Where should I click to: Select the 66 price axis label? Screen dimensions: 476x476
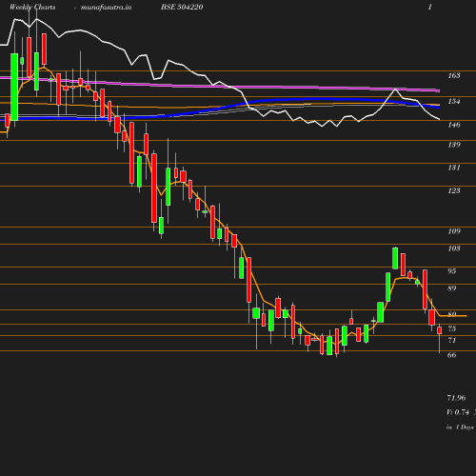[452, 355]
